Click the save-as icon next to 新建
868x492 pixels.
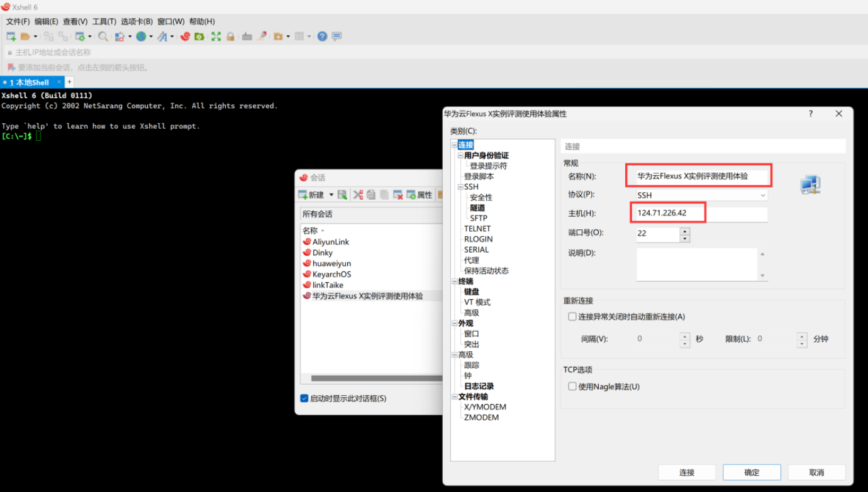point(342,195)
